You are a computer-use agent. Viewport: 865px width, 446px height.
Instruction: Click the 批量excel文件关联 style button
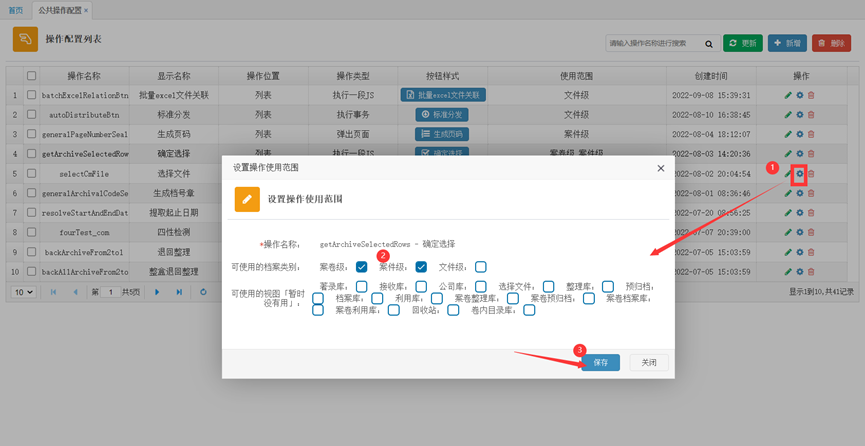tap(443, 95)
